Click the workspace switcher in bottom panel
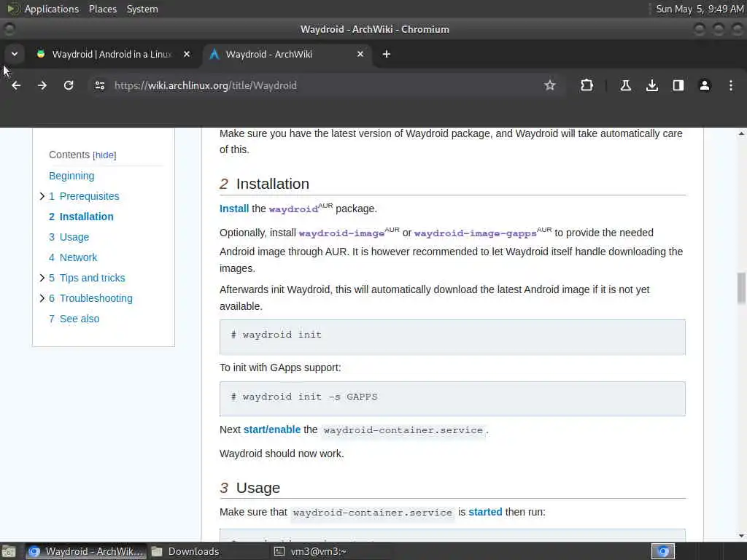The image size is (747, 560). point(662,551)
